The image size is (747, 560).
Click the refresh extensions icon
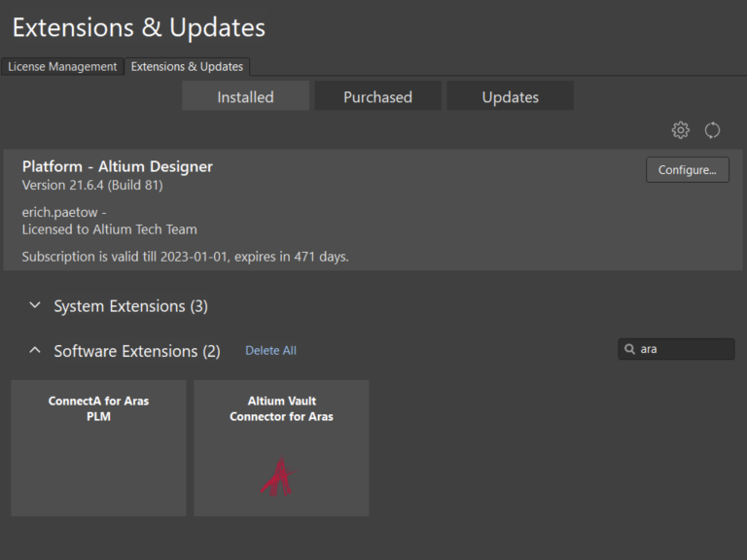point(712,130)
